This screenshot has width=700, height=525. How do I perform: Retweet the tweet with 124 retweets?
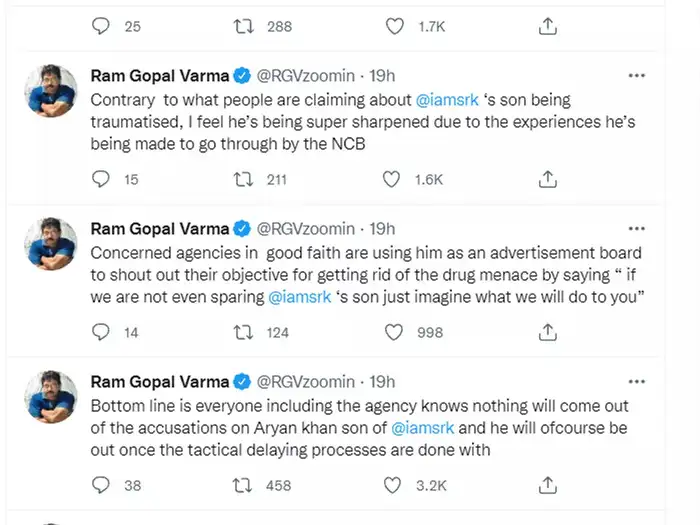[x=241, y=332]
